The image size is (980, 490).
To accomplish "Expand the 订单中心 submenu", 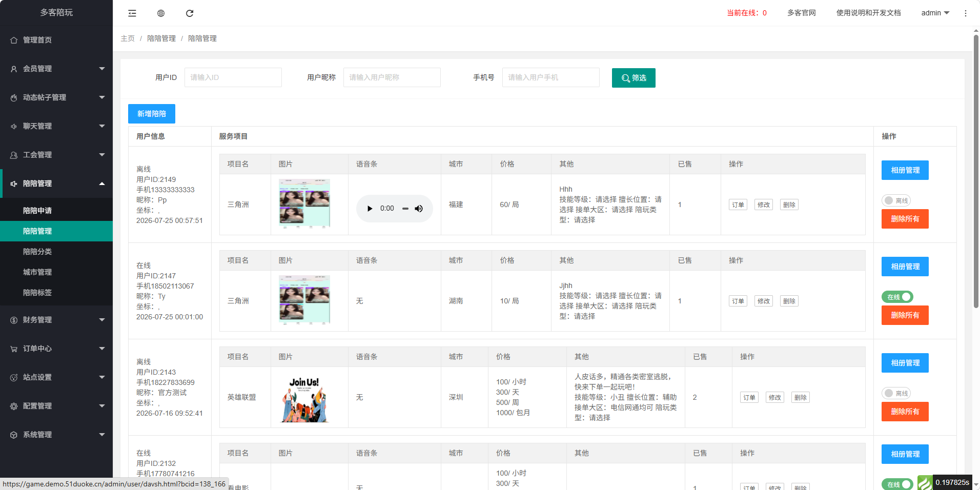I will (x=102, y=349).
